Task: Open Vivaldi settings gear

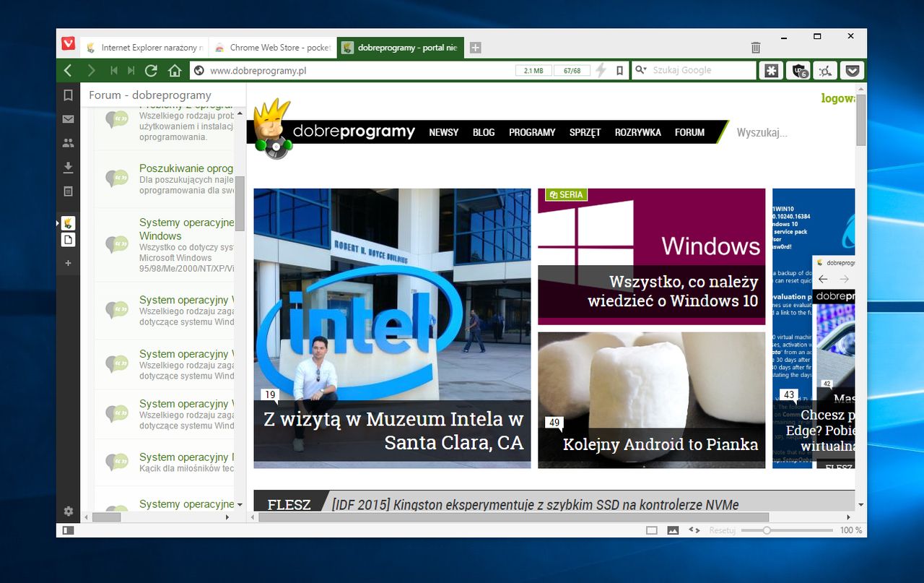Action: tap(68, 511)
